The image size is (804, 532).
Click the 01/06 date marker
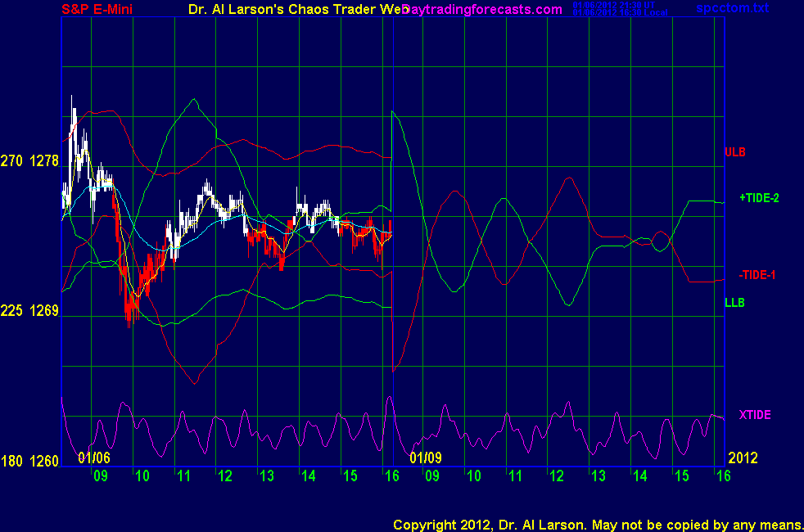click(x=94, y=457)
